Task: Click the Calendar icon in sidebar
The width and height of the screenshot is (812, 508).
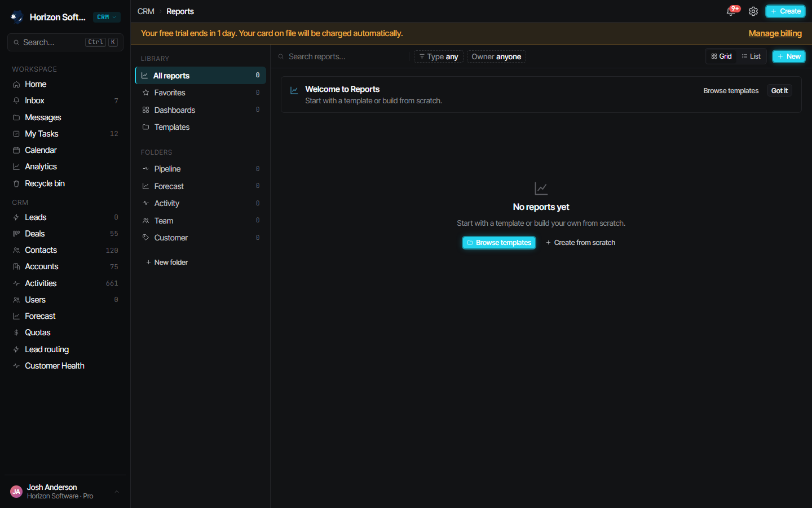Action: (16, 150)
